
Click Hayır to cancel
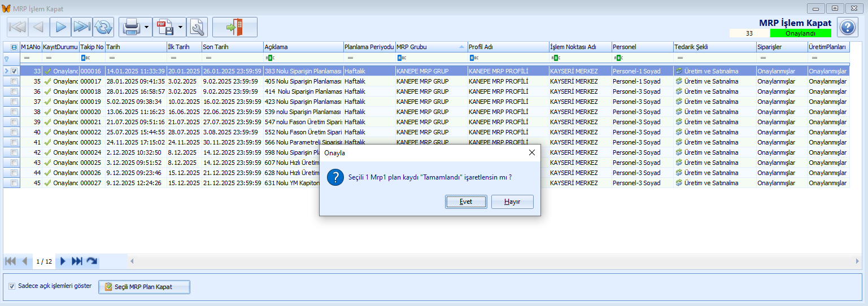(512, 202)
